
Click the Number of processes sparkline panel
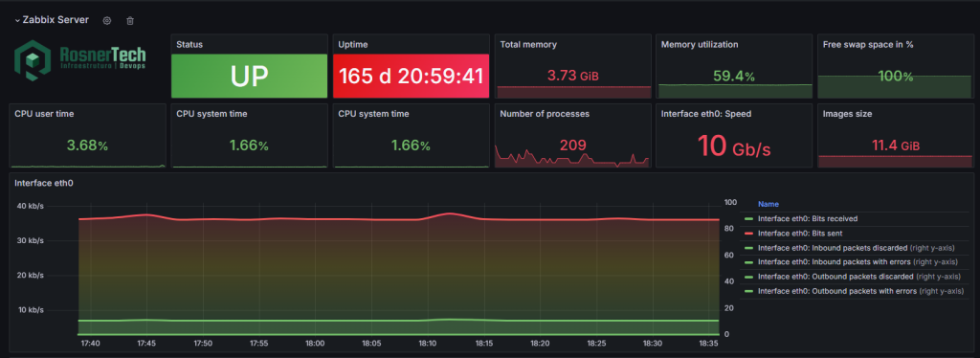[x=572, y=136]
